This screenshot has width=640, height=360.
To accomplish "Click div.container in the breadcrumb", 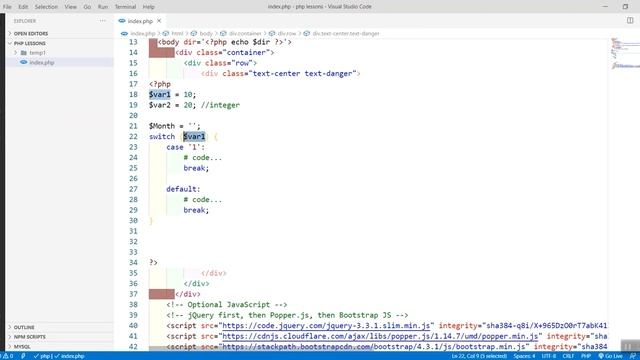I will (x=245, y=33).
